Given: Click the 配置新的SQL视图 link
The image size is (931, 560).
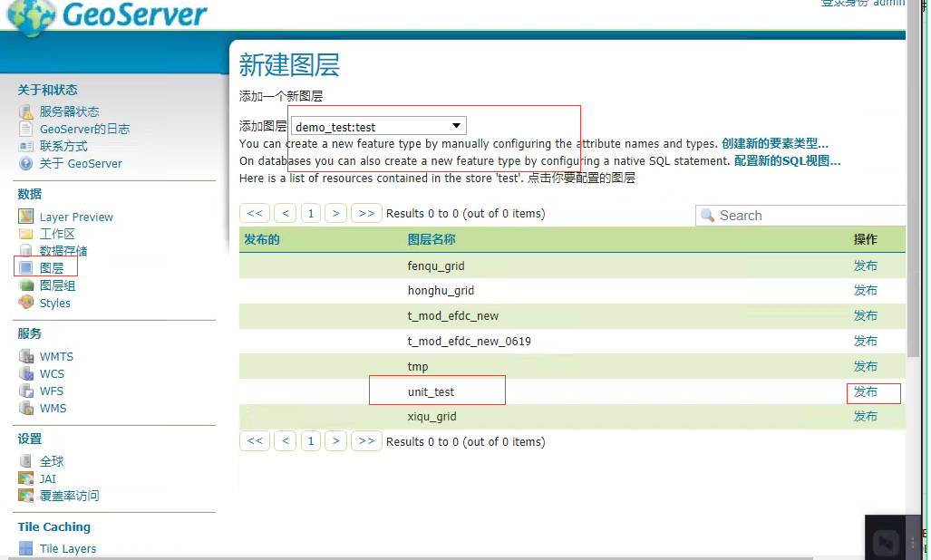Looking at the screenshot, I should 787,160.
